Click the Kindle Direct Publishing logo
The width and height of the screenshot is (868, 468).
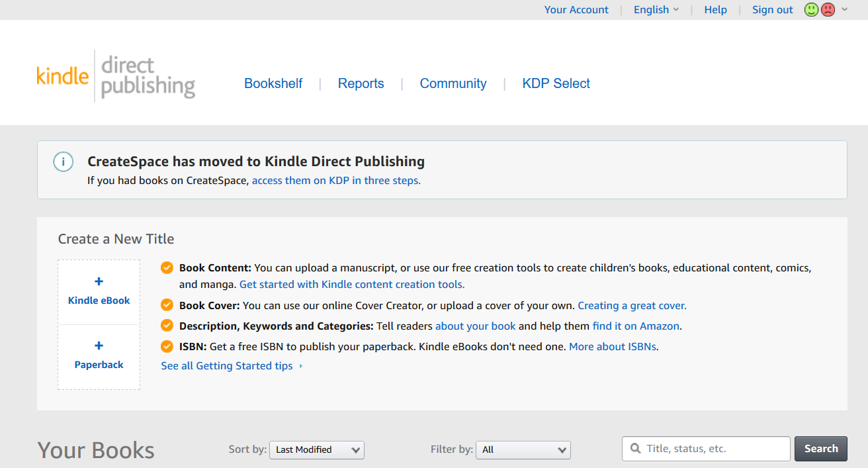tap(116, 76)
